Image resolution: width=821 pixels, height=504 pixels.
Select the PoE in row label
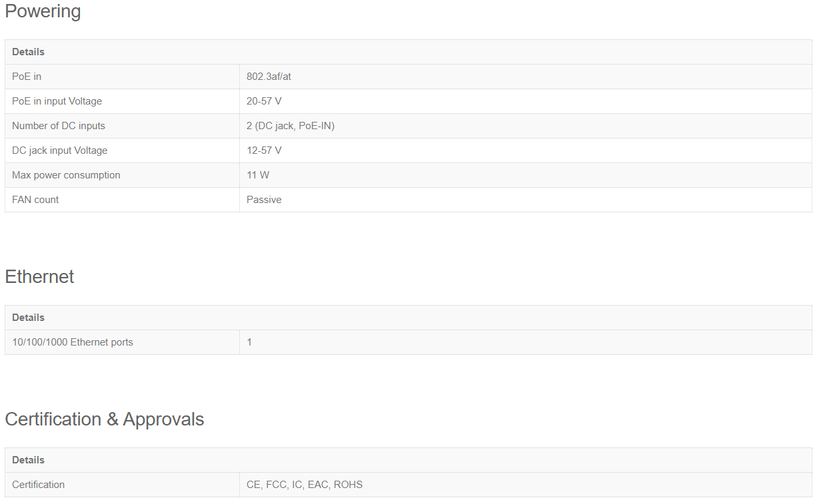(x=27, y=77)
